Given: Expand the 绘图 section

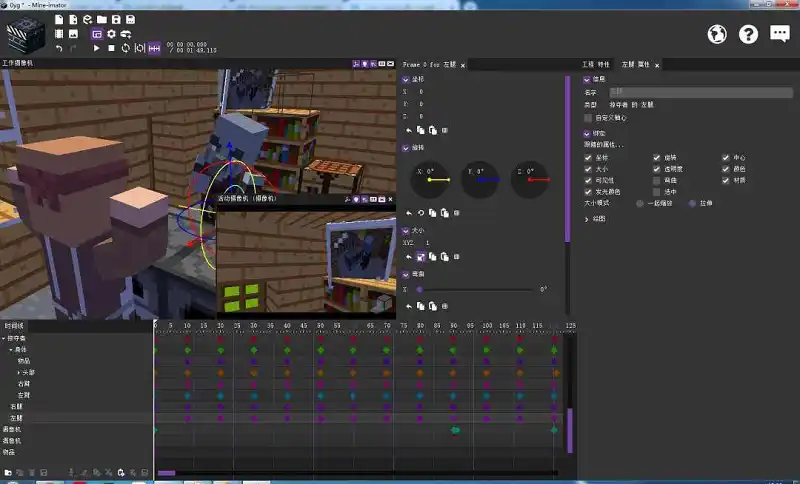Looking at the screenshot, I should point(586,219).
